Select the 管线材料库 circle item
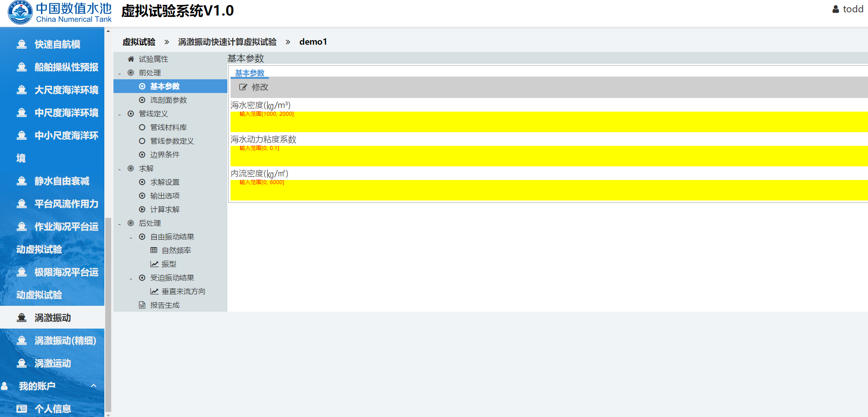 (x=142, y=128)
